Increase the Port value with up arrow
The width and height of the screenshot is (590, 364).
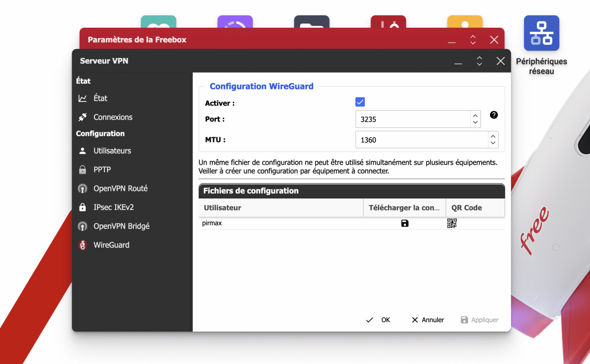pos(476,115)
